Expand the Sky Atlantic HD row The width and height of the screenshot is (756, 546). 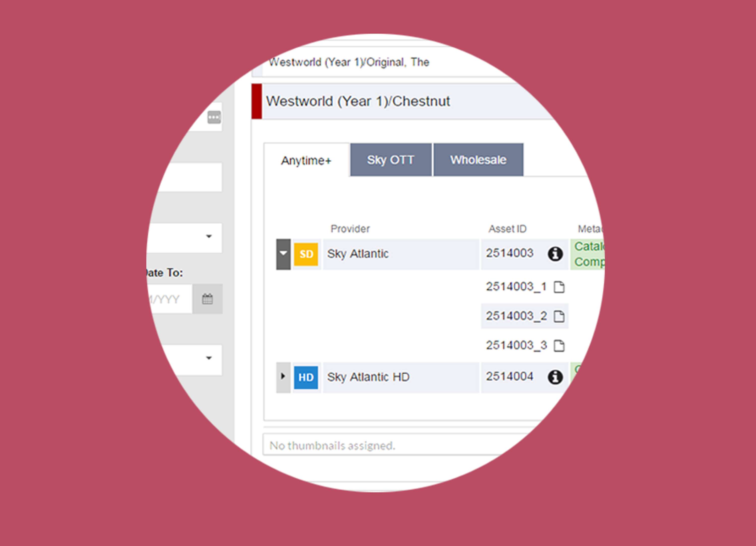click(x=283, y=377)
